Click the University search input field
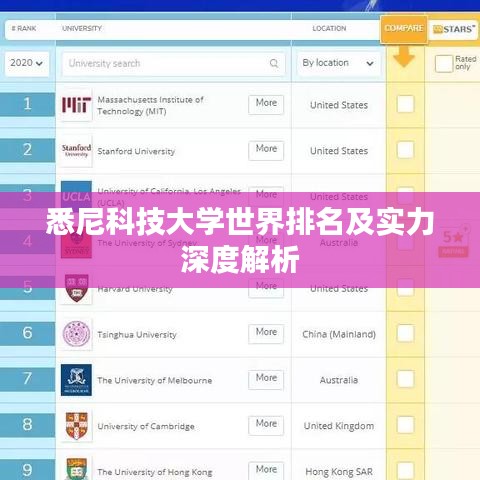 coord(173,63)
